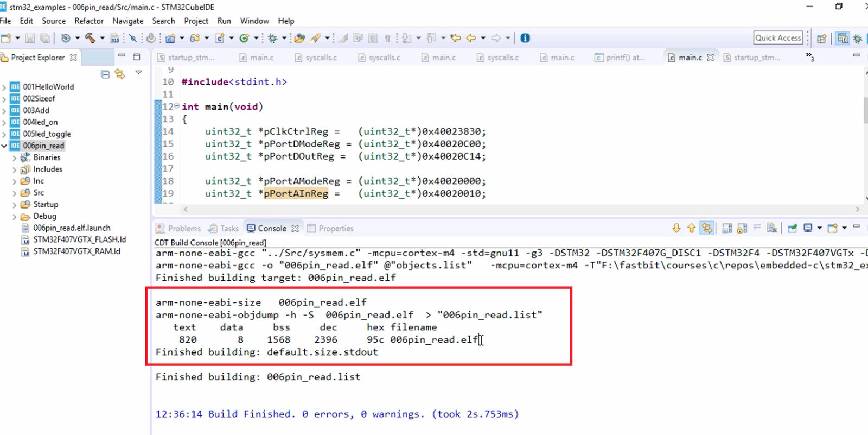Collapse the 006pin_read project
The width and height of the screenshot is (868, 435).
(x=4, y=146)
